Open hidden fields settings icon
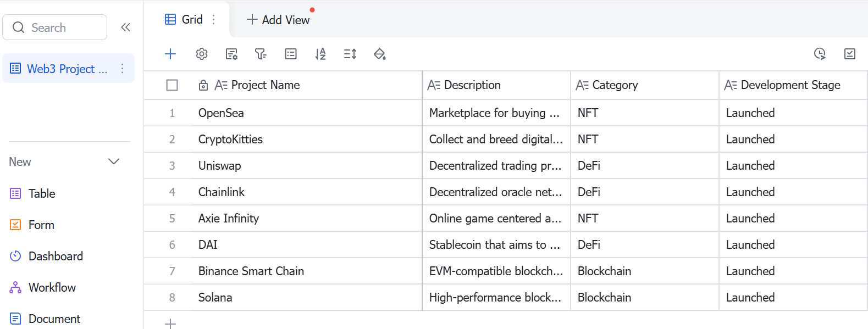 coord(232,54)
